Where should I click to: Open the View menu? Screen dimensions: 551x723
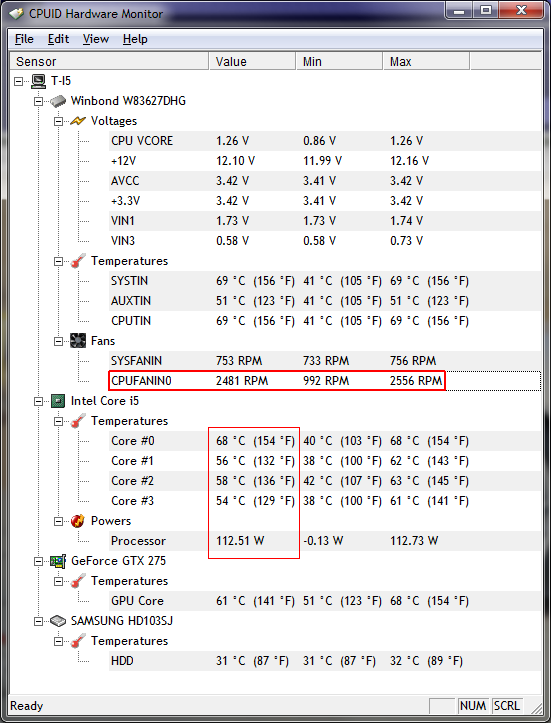click(95, 39)
